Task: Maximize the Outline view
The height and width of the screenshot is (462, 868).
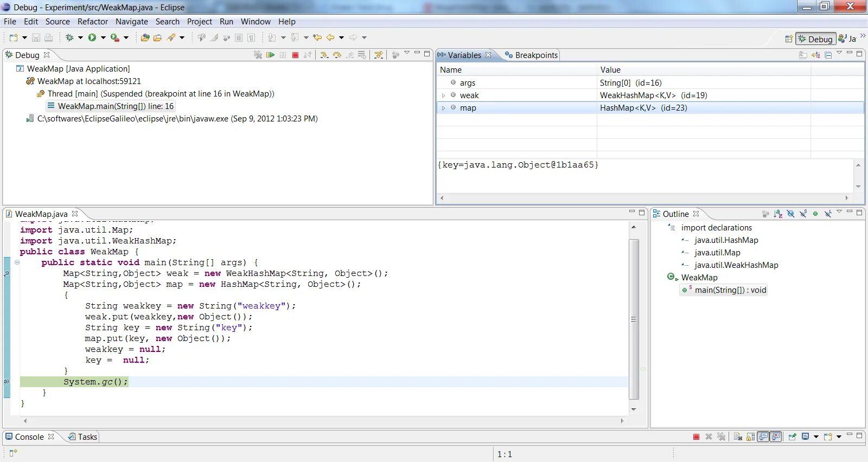Action: [860, 213]
